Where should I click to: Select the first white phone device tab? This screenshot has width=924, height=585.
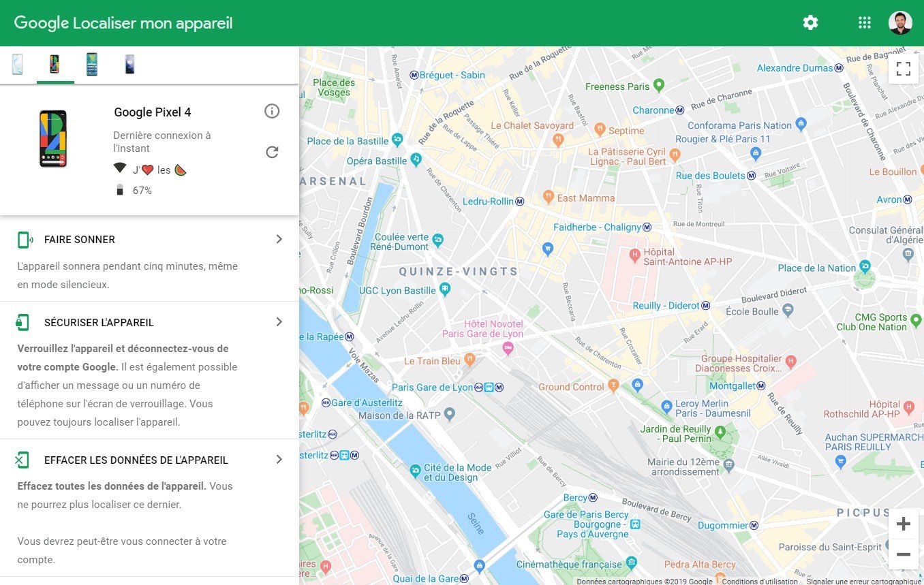[18, 64]
